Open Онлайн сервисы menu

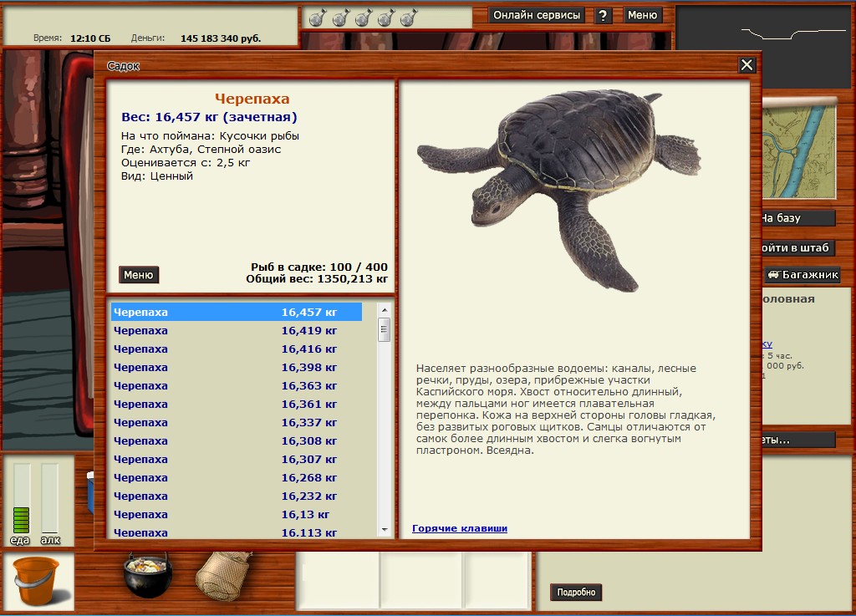pos(536,15)
